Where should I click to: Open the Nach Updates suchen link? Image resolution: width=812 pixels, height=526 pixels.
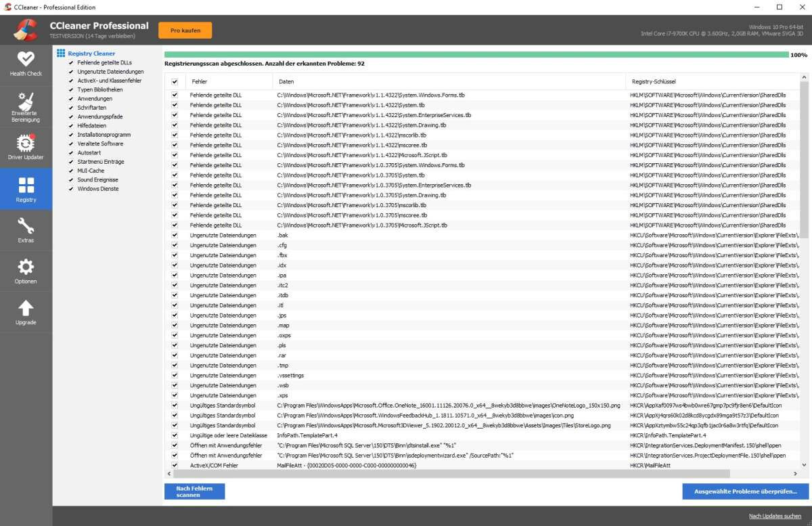click(x=775, y=516)
